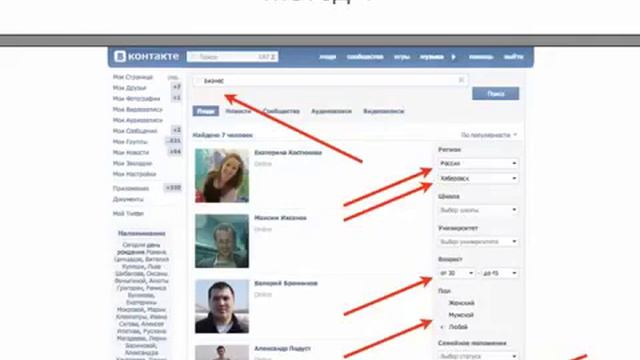Open люди link in top header
The width and height of the screenshot is (640, 360).
click(x=327, y=57)
